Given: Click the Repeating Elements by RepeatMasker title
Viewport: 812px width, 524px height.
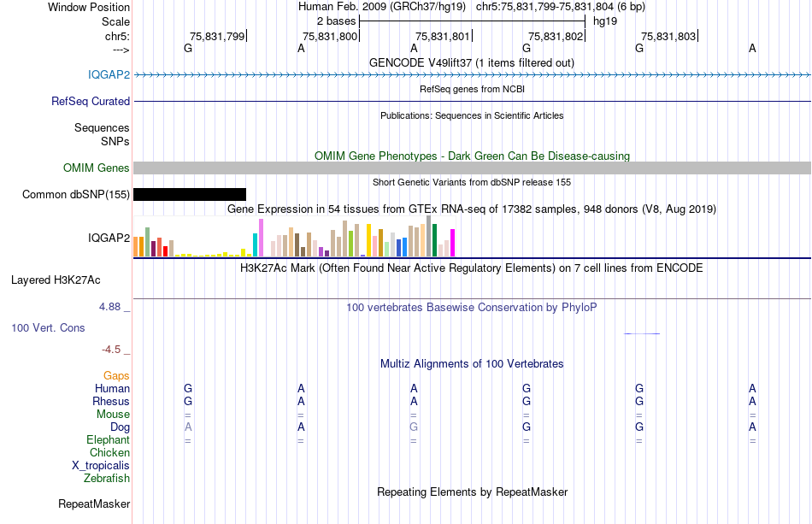Looking at the screenshot, I should click(472, 492).
